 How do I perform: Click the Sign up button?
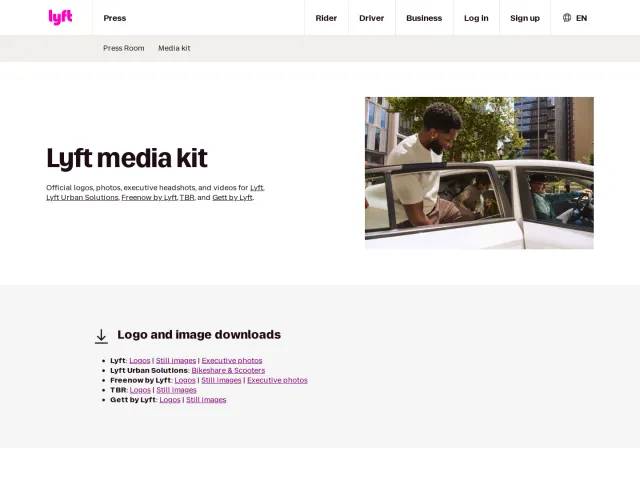coord(525,18)
